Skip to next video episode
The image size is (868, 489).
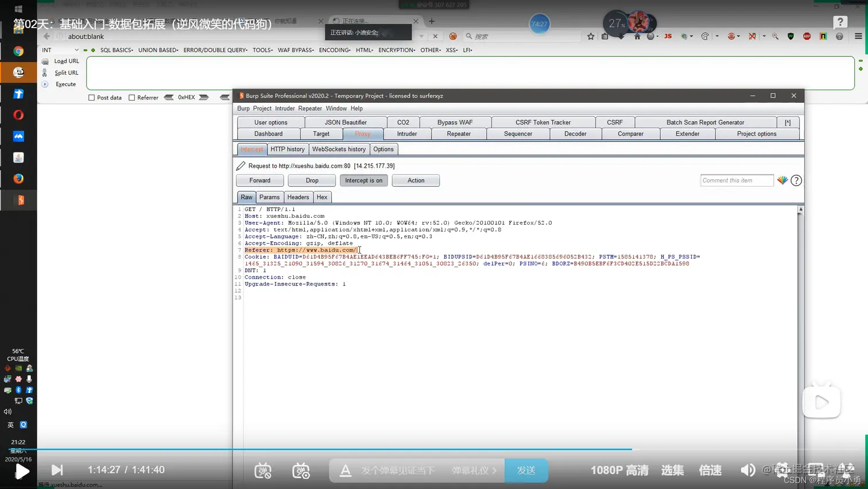(x=57, y=470)
